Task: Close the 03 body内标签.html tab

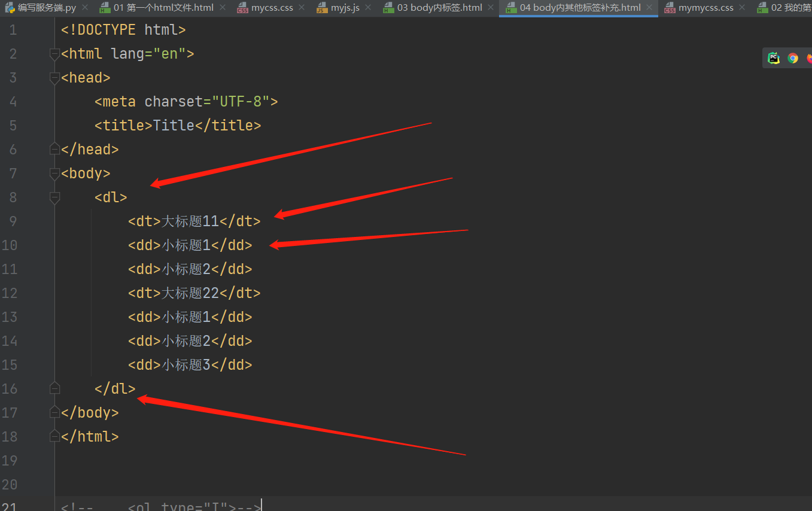Action: click(491, 8)
